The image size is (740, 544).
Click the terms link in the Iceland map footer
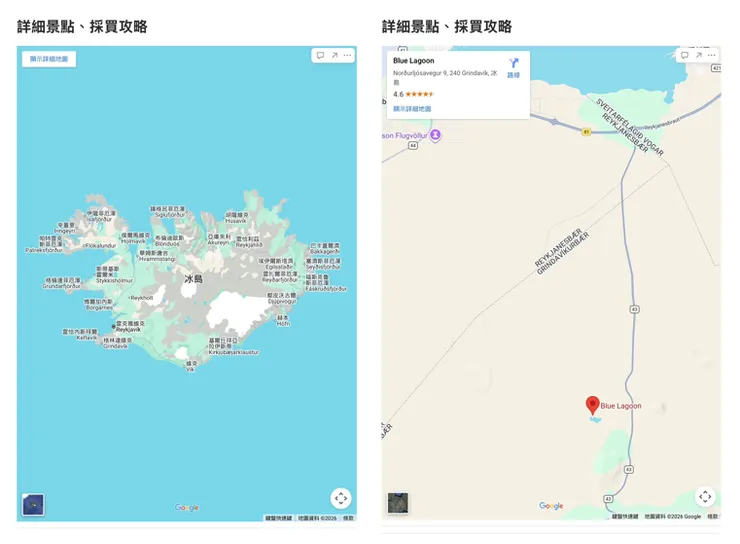[348, 518]
